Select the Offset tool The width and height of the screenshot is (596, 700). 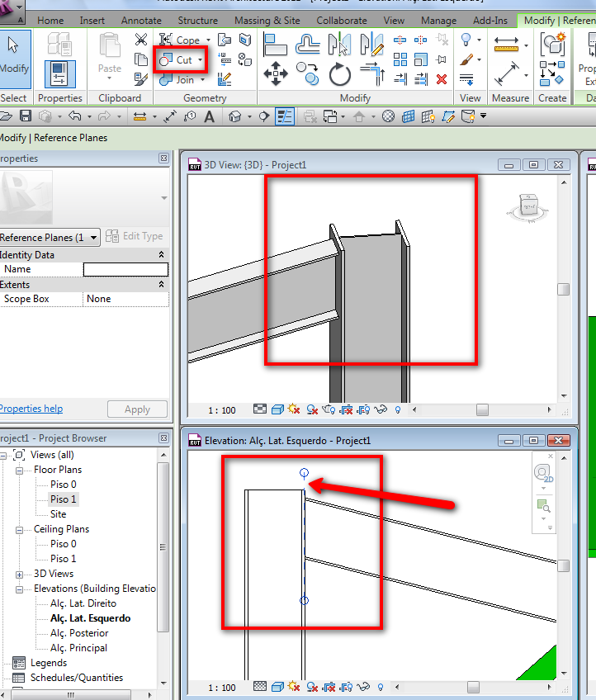pyautogui.click(x=307, y=45)
